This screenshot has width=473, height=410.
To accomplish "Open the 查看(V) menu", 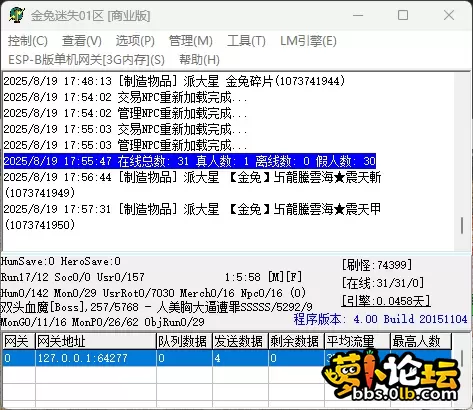I will (82, 41).
